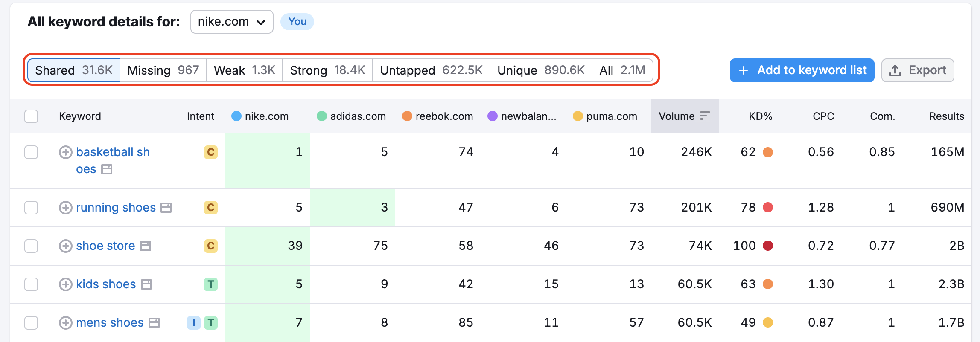Image resolution: width=980 pixels, height=342 pixels.
Task: Open SERP snapshot icon for kids shoes
Action: coord(146,284)
